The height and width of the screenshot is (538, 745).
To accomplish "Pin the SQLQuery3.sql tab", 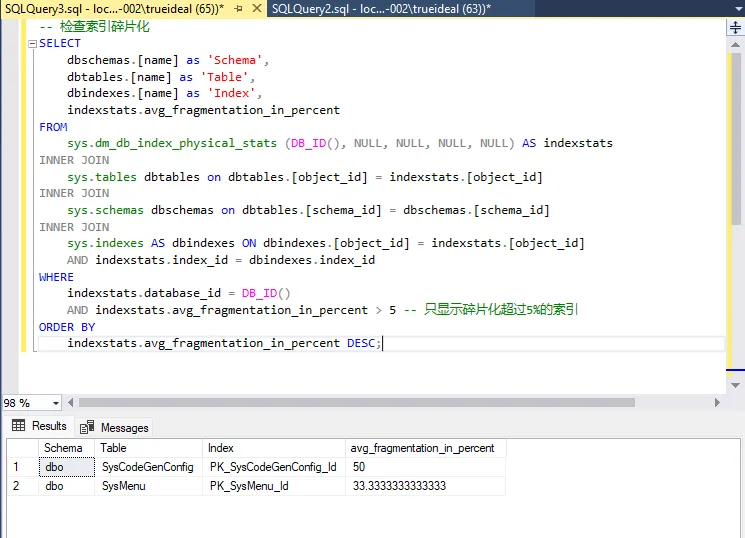I will (237, 8).
